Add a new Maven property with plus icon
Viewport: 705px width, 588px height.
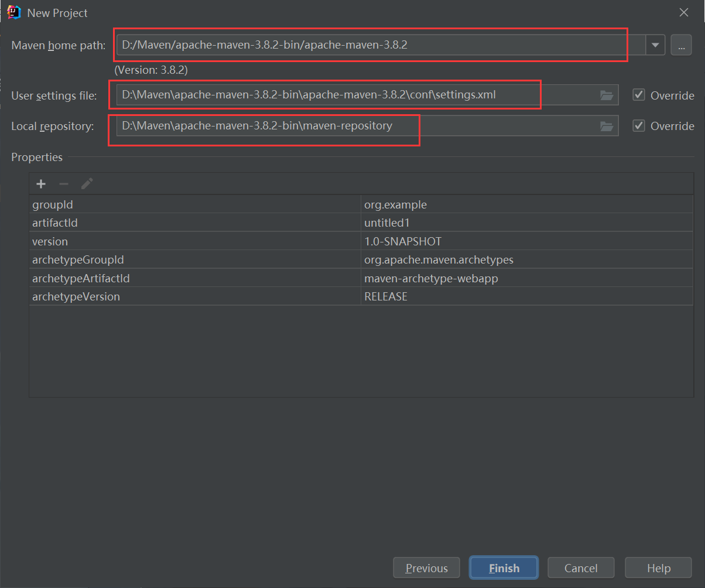41,184
